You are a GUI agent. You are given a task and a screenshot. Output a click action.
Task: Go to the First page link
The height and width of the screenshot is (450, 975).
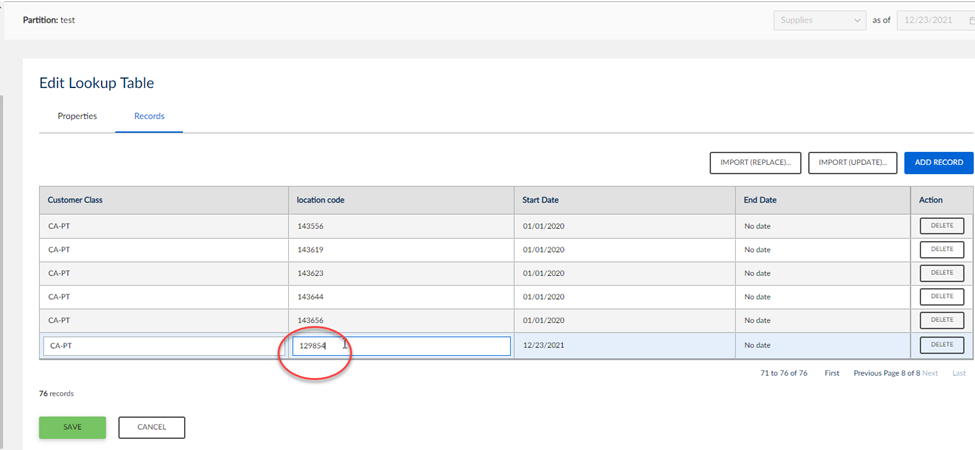tap(831, 372)
